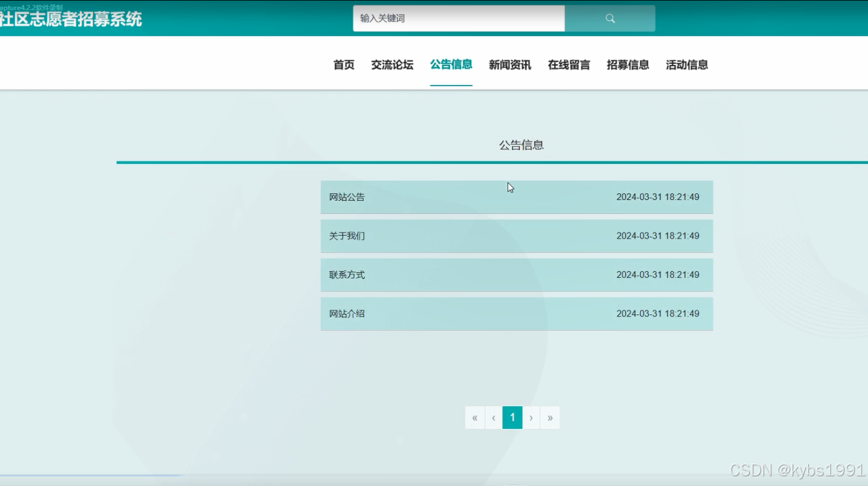
Task: Navigate to the 活动信息 menu item
Action: 687,64
